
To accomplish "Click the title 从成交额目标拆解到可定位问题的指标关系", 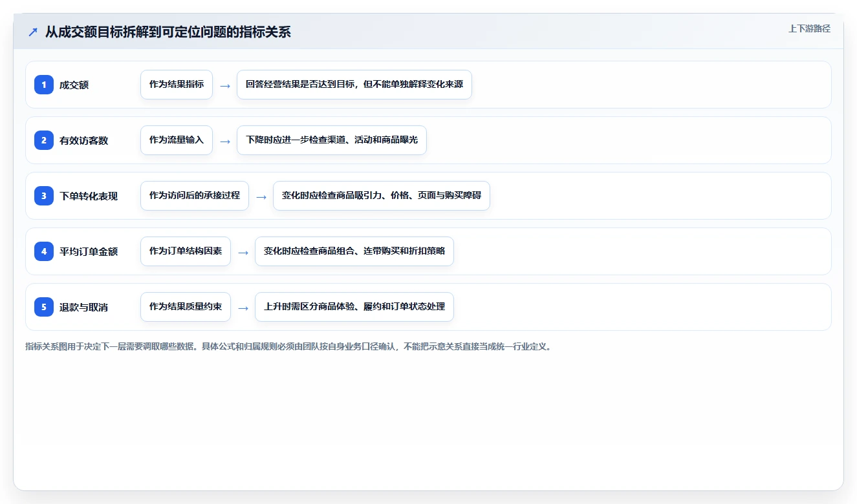I will pos(168,32).
